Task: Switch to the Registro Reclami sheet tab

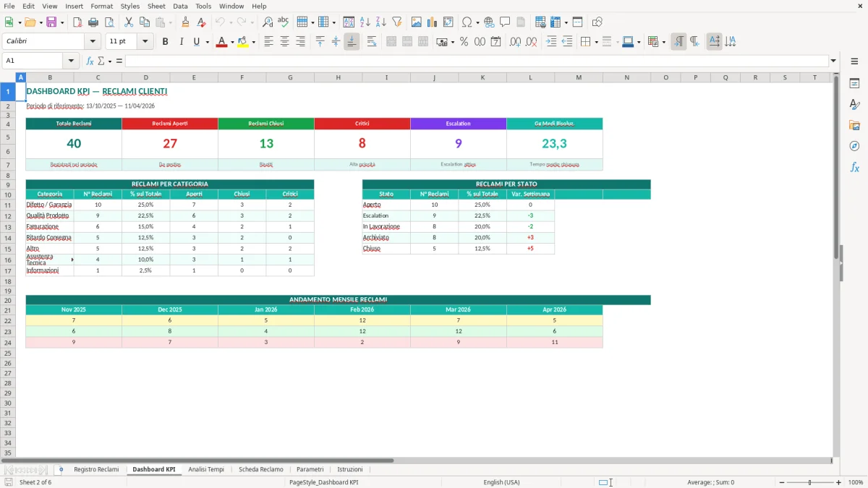Action: [x=96, y=469]
